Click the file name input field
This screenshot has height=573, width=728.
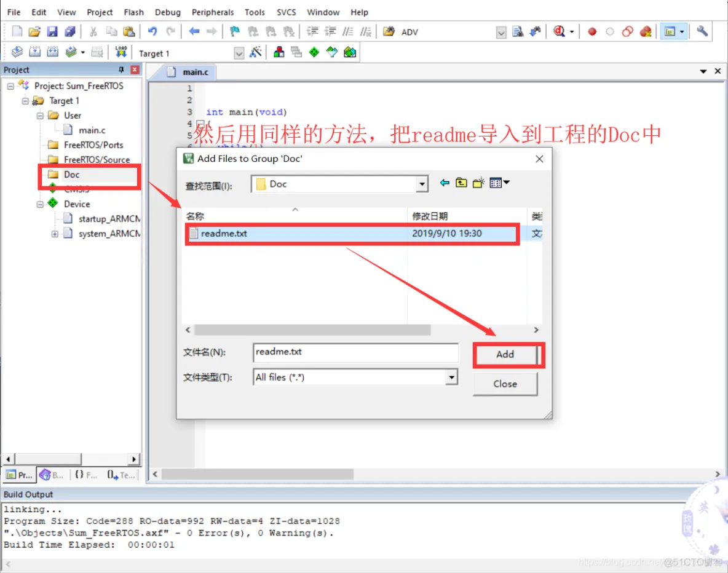(355, 352)
